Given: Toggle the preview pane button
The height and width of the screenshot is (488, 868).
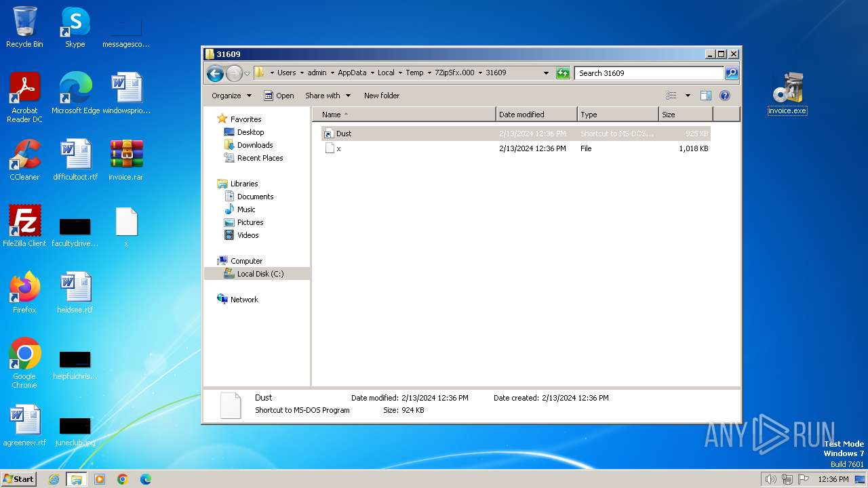Looking at the screenshot, I should pos(706,96).
